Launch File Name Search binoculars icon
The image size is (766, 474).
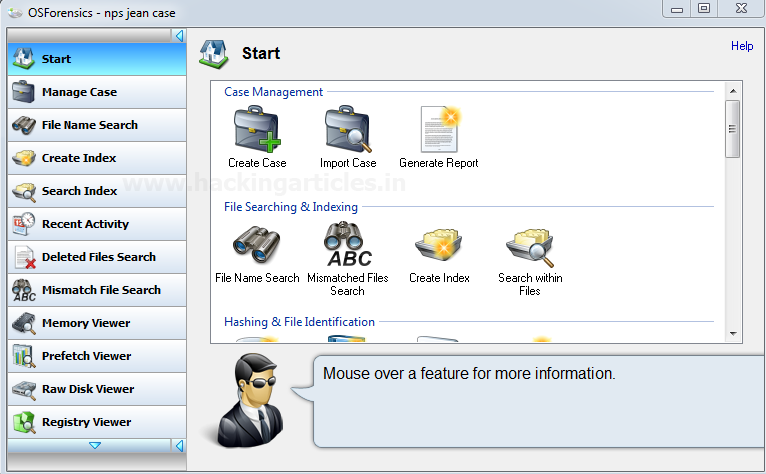click(x=256, y=244)
